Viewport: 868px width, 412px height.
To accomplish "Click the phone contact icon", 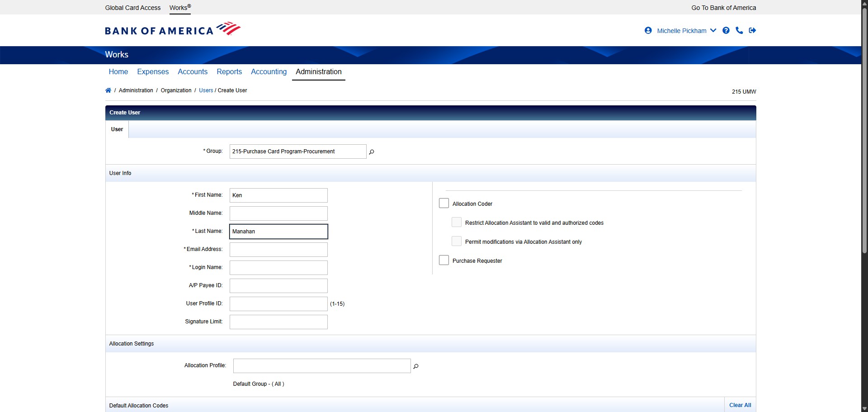I will [x=739, y=30].
